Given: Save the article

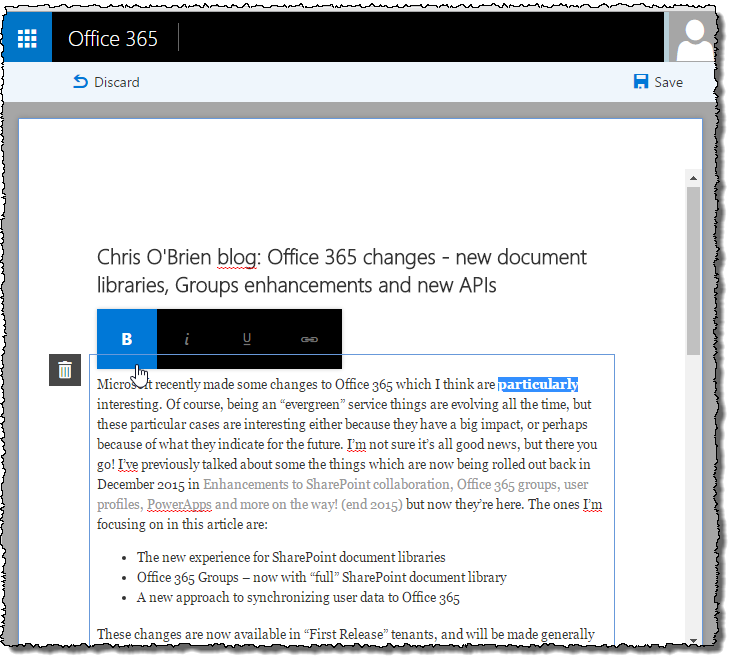Looking at the screenshot, I should 658,82.
